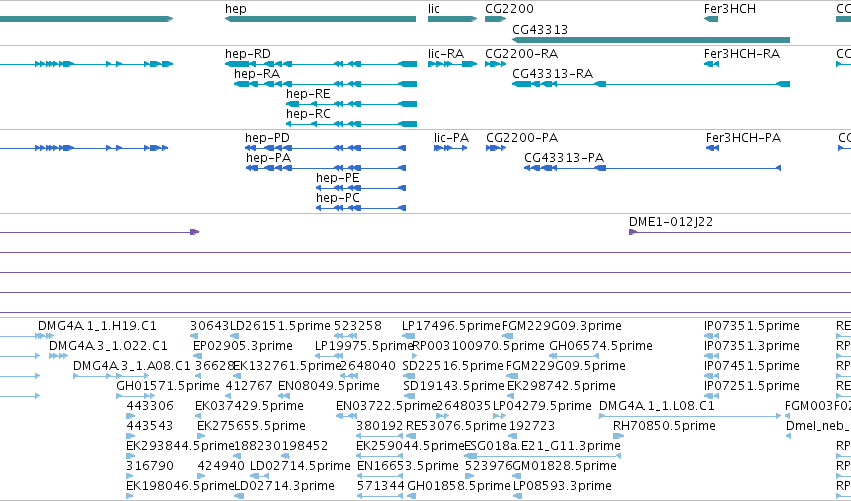Click the SD19143.5prime label
Image resolution: width=851 pixels, height=501 pixels.
tap(454, 386)
